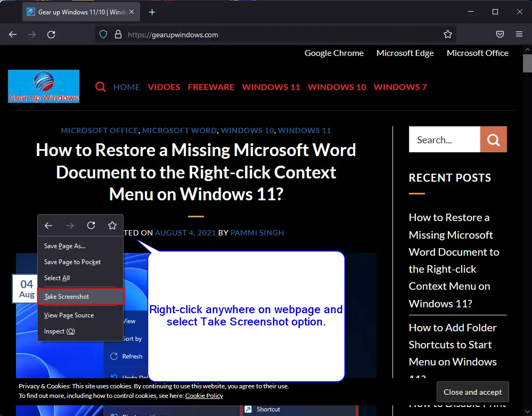This screenshot has width=532, height=416.
Task: Bookmark this page with the address bar star
Action: 448,34
